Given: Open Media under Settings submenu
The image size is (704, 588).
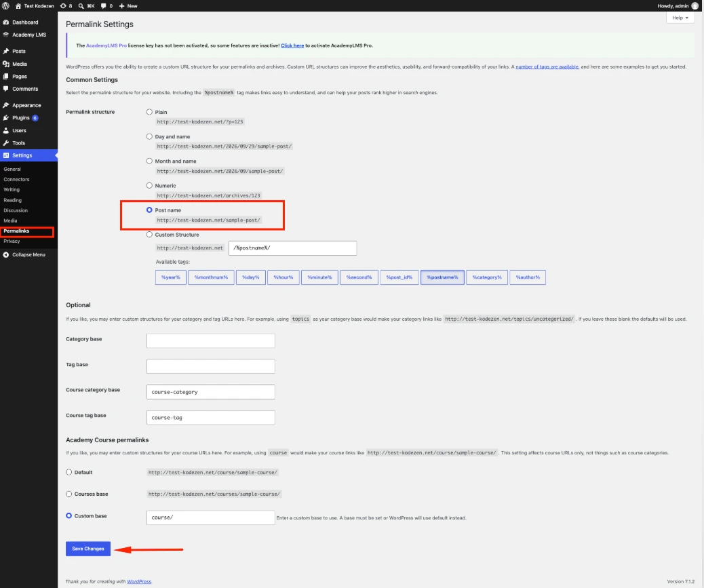Looking at the screenshot, I should [10, 221].
